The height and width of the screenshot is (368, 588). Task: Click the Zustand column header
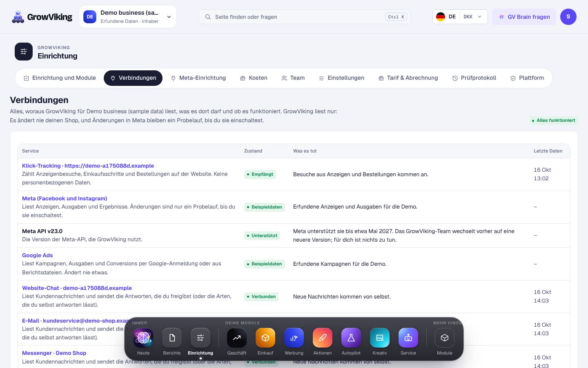coord(253,151)
